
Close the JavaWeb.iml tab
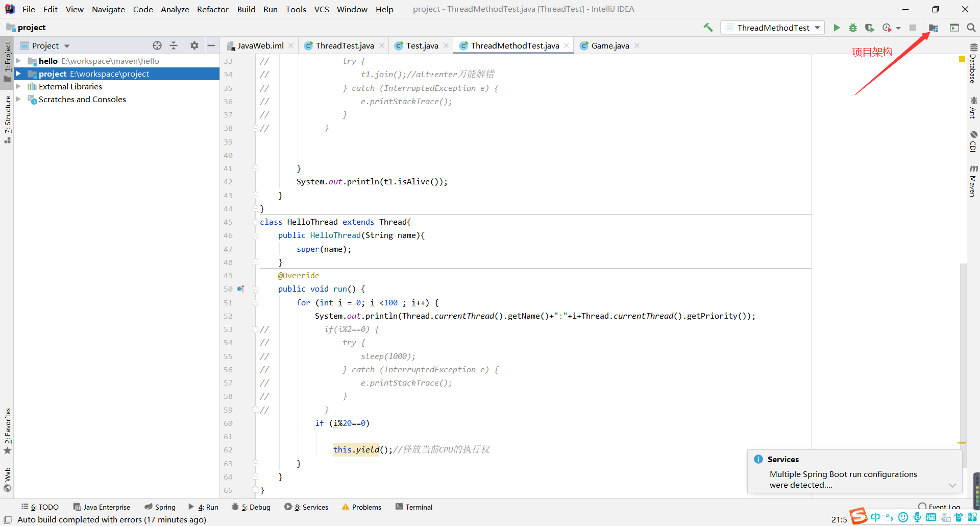tap(291, 45)
